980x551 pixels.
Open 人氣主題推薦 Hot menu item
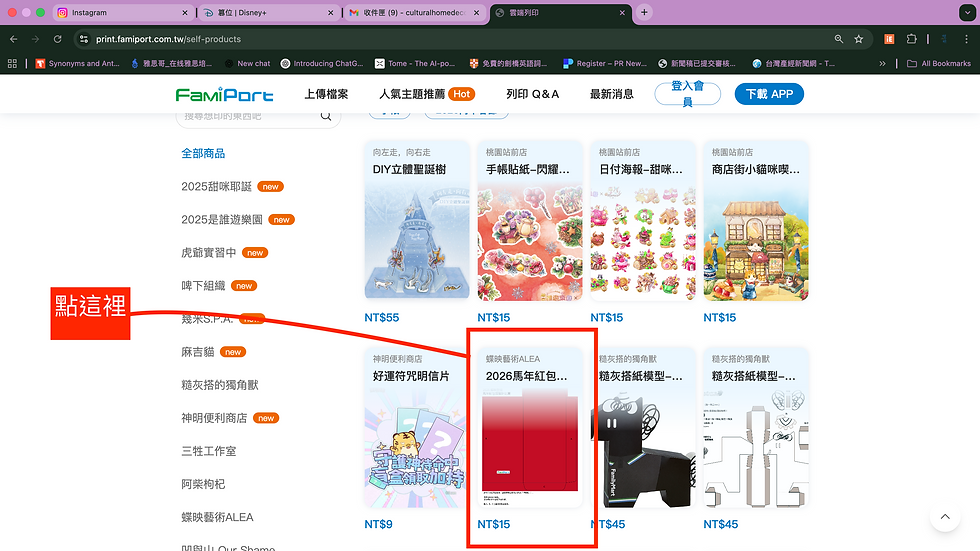(x=427, y=94)
